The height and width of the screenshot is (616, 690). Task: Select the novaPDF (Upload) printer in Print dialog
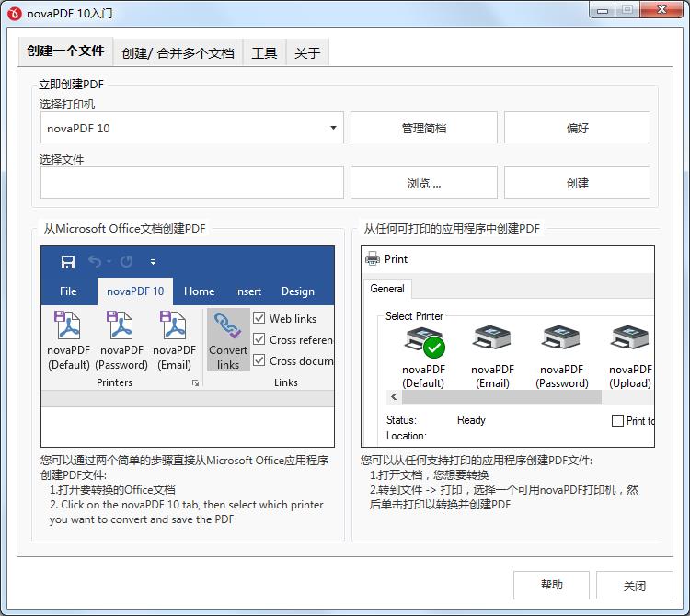pos(630,357)
